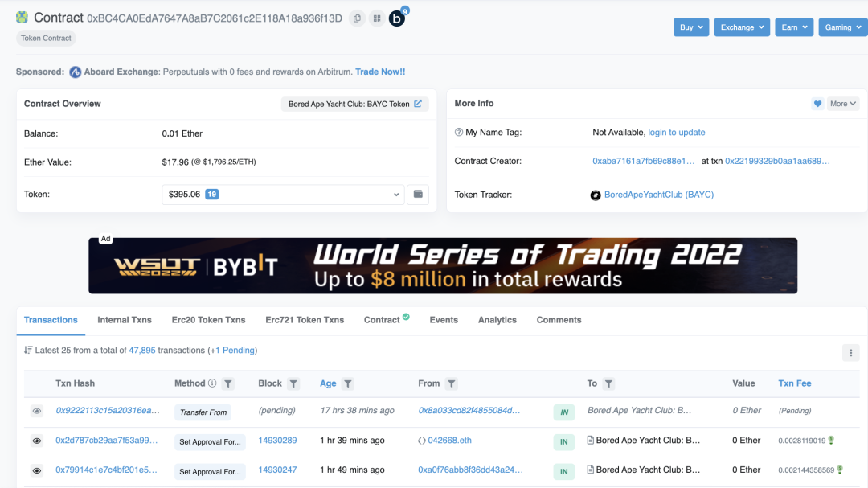Click the heart favorite icon in More Info
This screenshot has width=868, height=488.
pyautogui.click(x=817, y=104)
